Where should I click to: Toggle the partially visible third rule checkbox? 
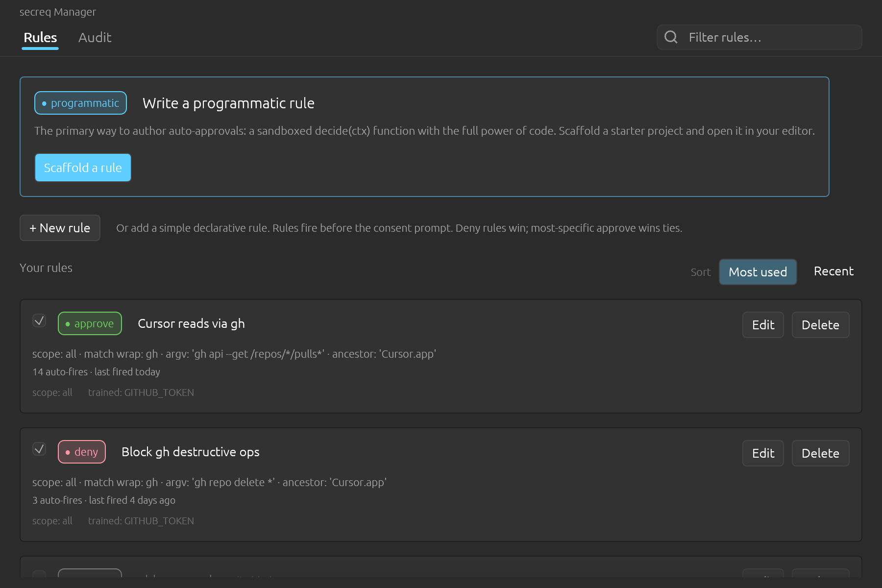(x=39, y=574)
